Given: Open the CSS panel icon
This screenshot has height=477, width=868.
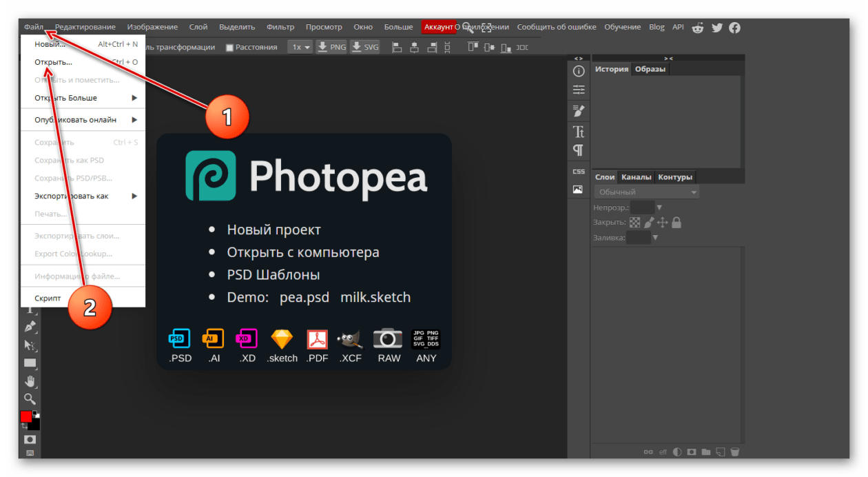Looking at the screenshot, I should click(x=579, y=171).
